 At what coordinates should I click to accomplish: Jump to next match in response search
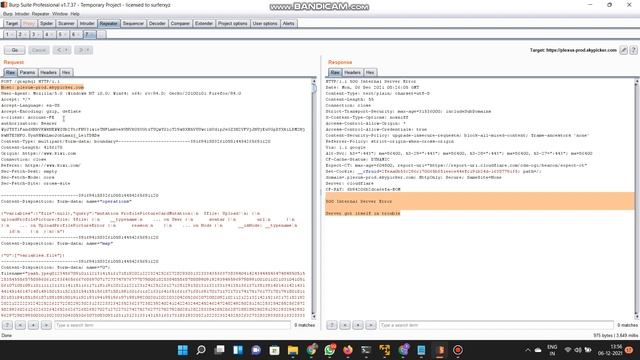pyautogui.click(x=371, y=325)
